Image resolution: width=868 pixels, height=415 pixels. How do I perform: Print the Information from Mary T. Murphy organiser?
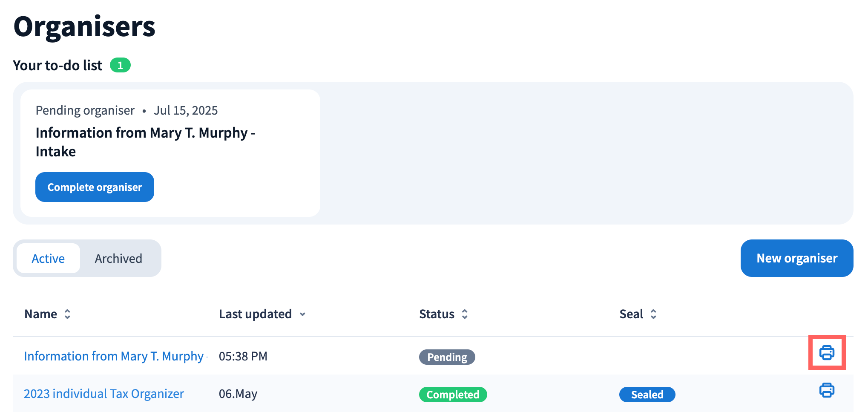(827, 353)
